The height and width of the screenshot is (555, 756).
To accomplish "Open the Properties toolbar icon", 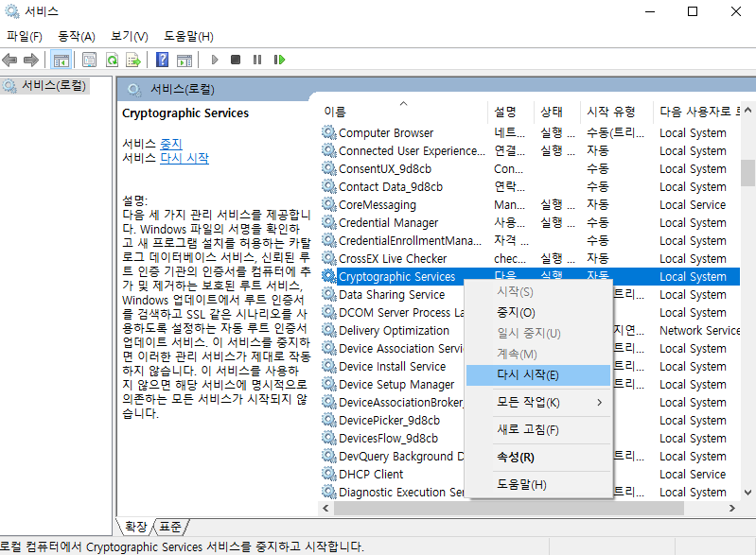I will 89,60.
